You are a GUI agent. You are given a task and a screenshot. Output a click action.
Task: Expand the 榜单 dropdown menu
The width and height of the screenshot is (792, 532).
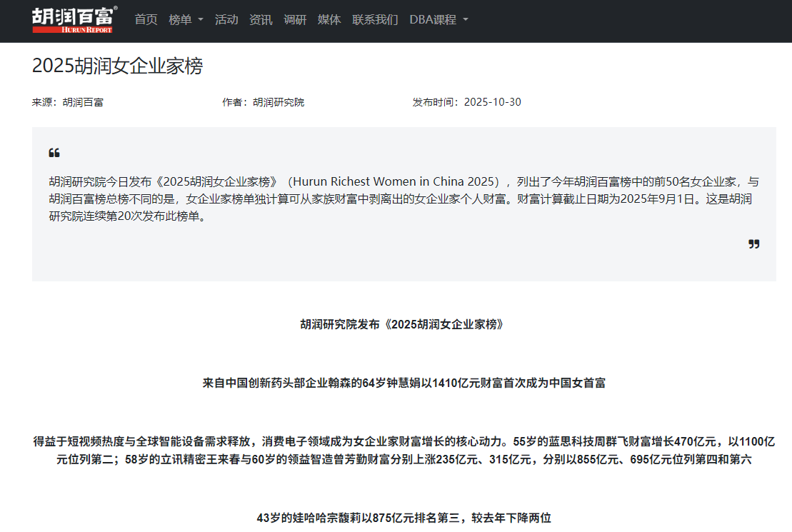click(x=186, y=20)
